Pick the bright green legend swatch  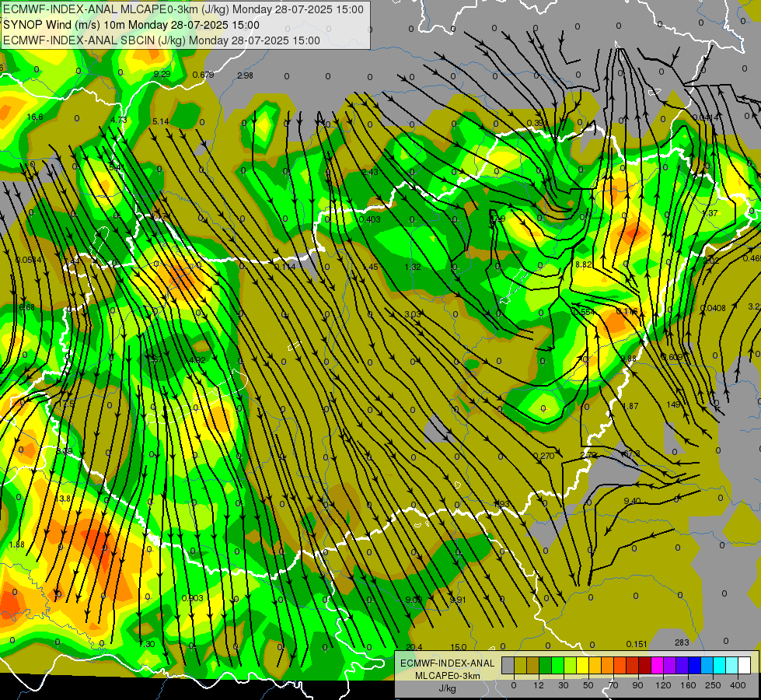tap(557, 665)
